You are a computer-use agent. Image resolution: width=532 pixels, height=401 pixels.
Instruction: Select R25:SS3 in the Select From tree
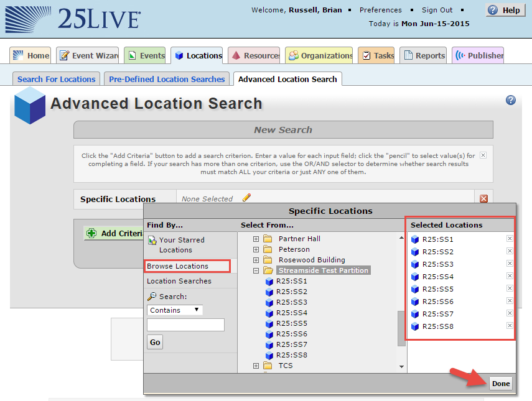pyautogui.click(x=286, y=302)
